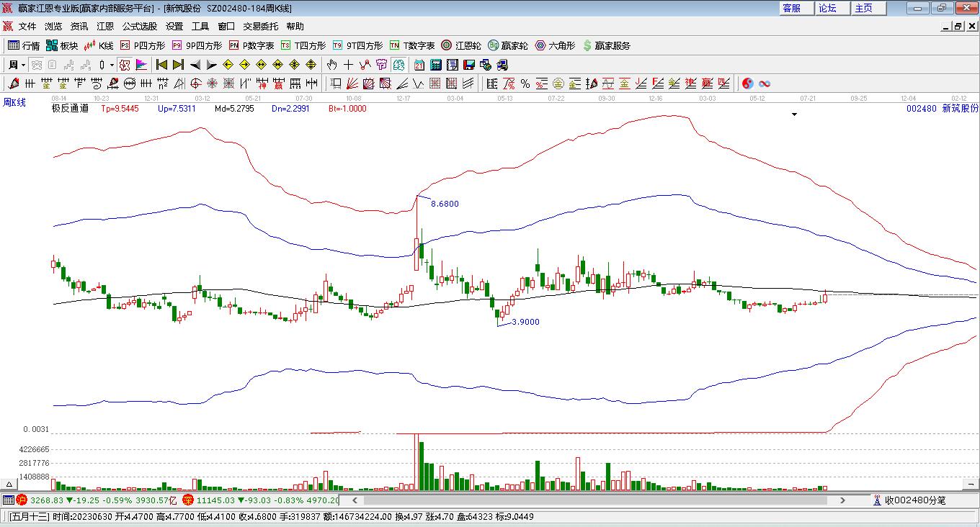Select the crosshair cursor tool

pos(348,65)
